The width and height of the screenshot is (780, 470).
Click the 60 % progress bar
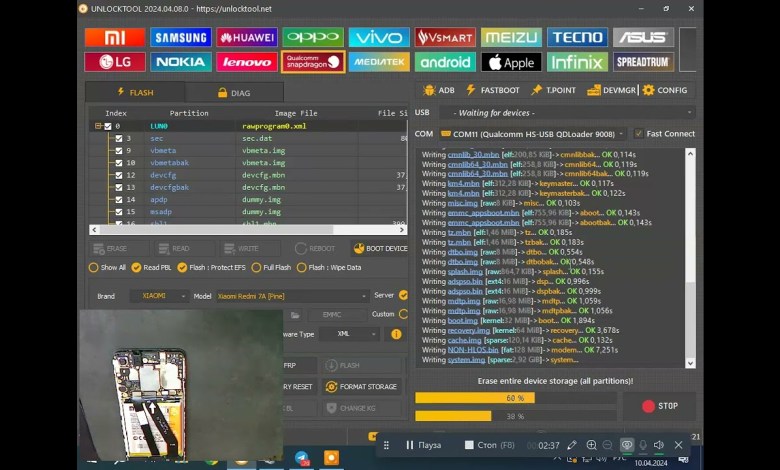(515, 398)
